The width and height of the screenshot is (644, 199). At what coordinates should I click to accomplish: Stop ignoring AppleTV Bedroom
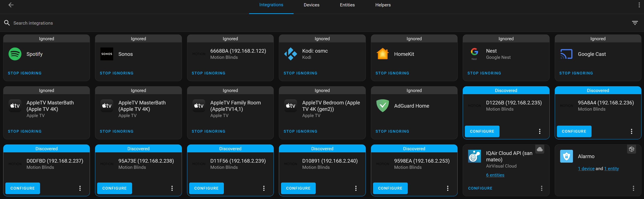(x=300, y=132)
